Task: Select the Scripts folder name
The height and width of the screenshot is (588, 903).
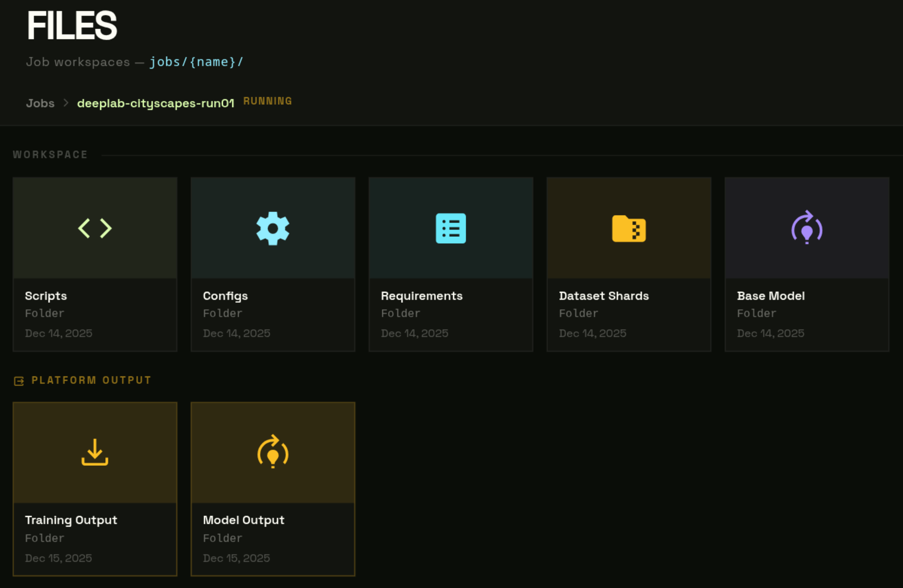Action: 46,296
